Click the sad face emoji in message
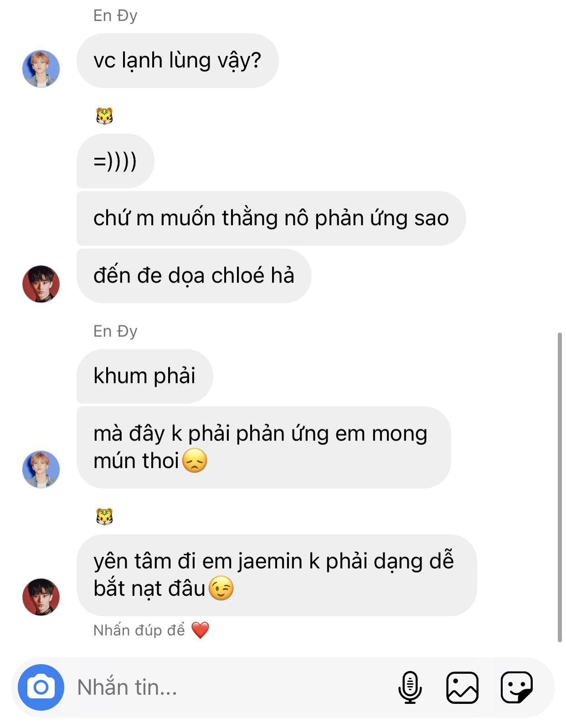 click(195, 460)
